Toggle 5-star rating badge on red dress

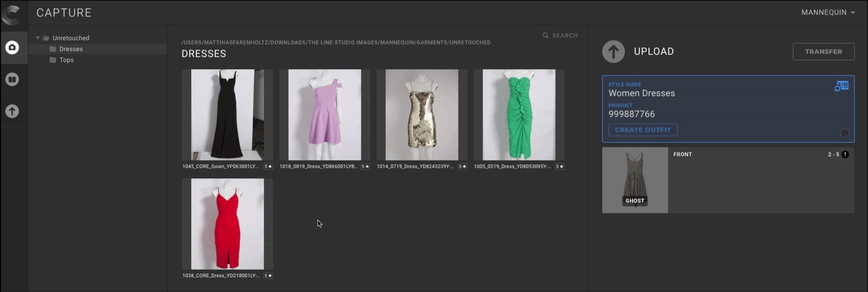click(x=268, y=276)
